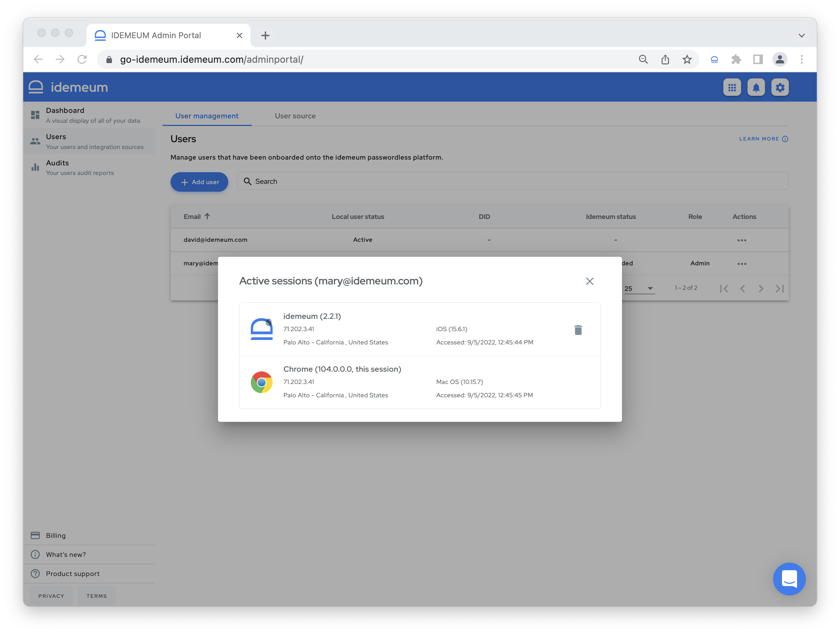This screenshot has width=840, height=635.
Task: Open the chat support bubble
Action: click(789, 578)
